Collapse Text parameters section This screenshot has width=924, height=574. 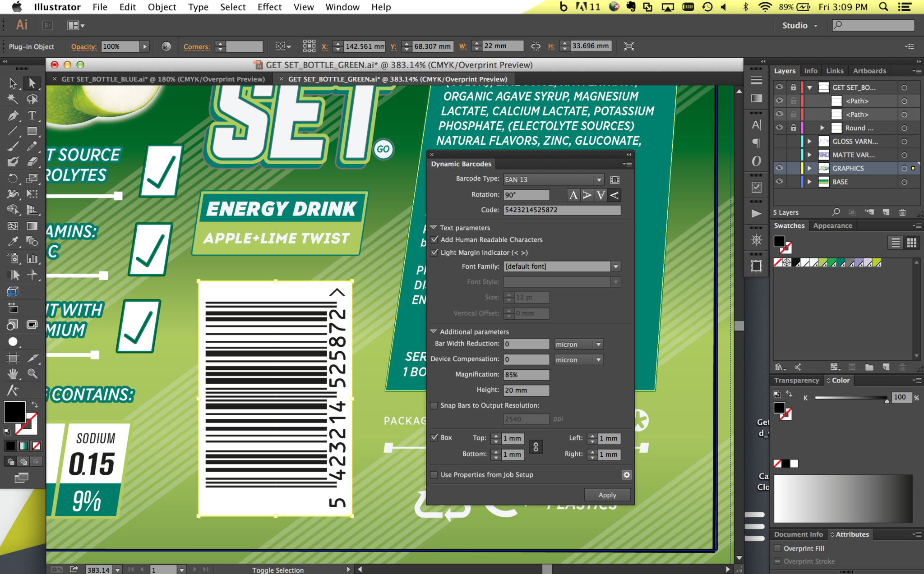[434, 228]
